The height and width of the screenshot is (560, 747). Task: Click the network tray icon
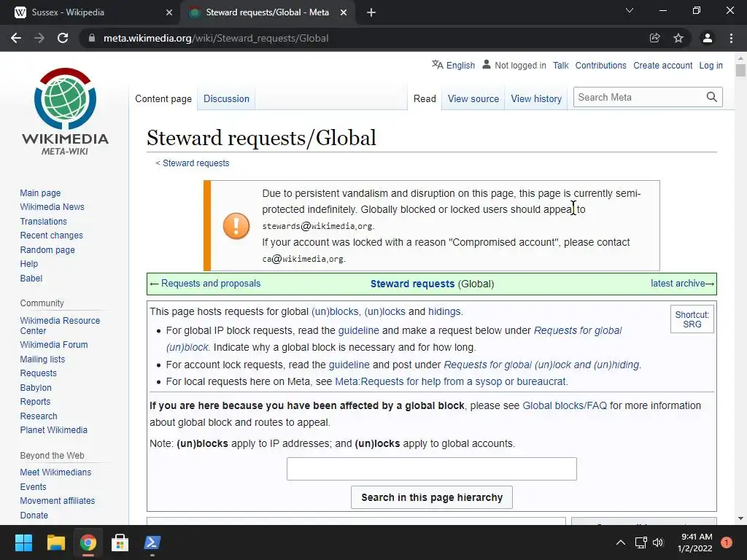[x=641, y=542]
